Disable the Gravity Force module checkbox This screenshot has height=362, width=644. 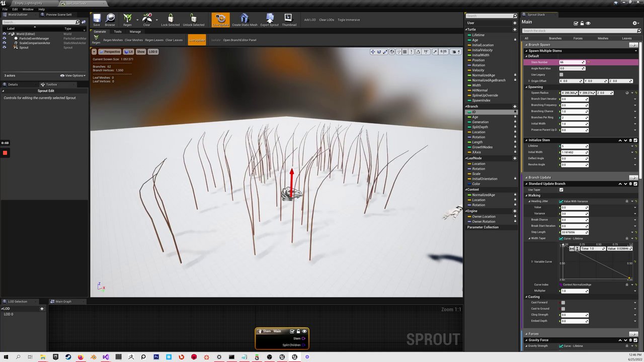636,340
